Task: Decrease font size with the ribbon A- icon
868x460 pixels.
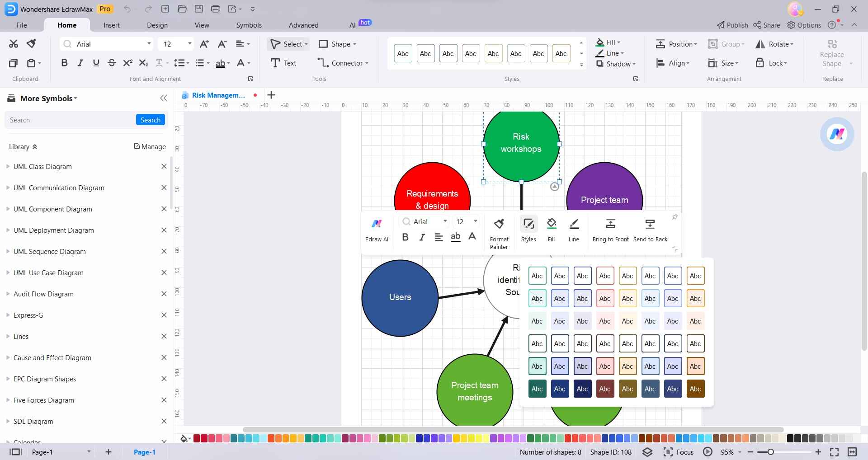Action: click(222, 44)
